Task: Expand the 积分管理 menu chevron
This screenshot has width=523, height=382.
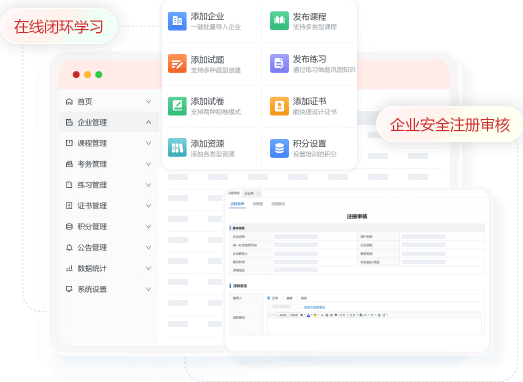Action: 148,227
